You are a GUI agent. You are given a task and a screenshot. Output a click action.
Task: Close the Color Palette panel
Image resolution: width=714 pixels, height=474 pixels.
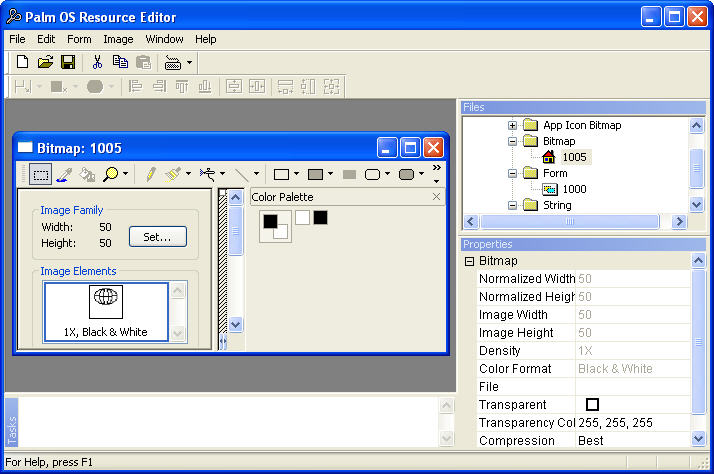[x=436, y=197]
